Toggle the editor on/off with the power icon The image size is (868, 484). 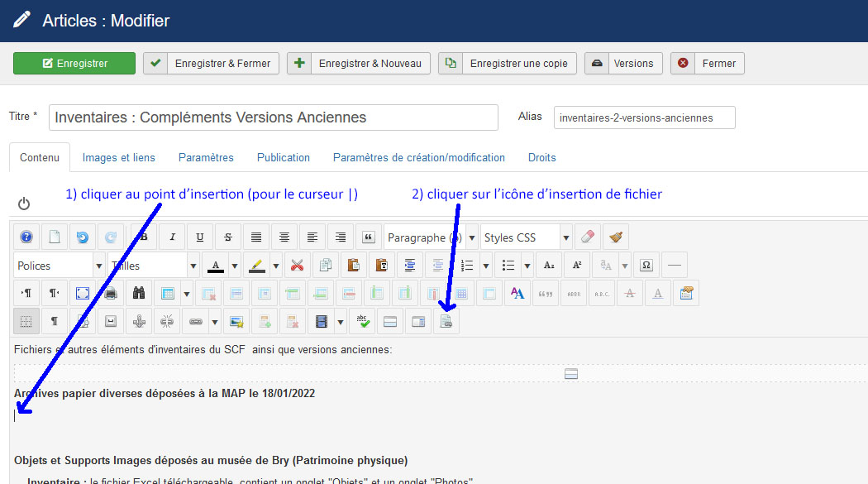pos(23,201)
